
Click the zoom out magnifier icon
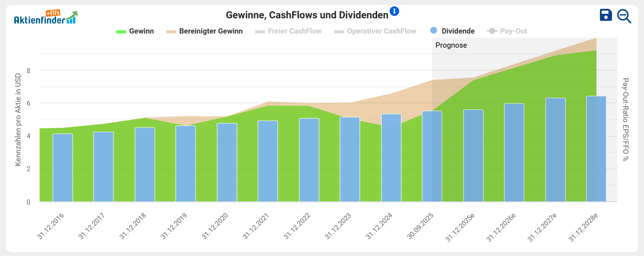[x=624, y=16]
